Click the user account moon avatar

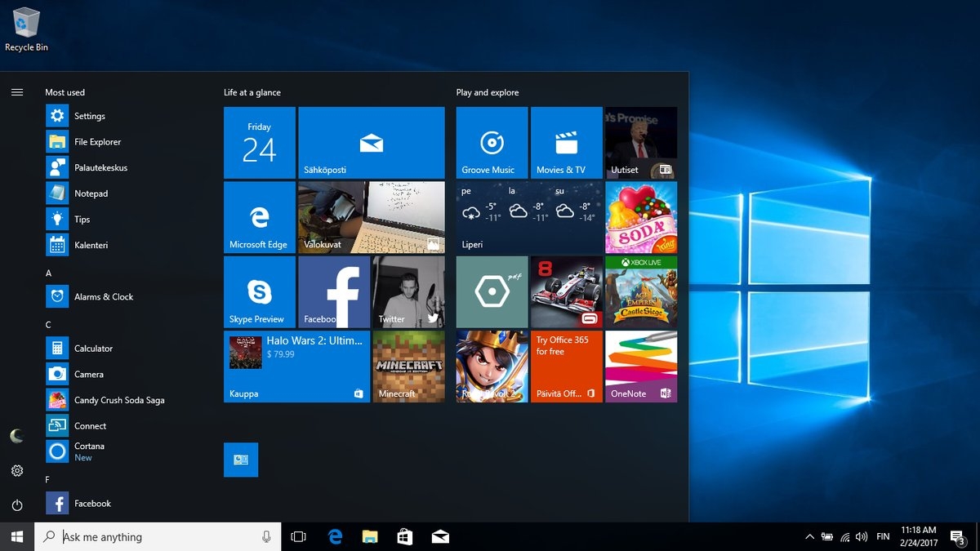click(x=17, y=436)
